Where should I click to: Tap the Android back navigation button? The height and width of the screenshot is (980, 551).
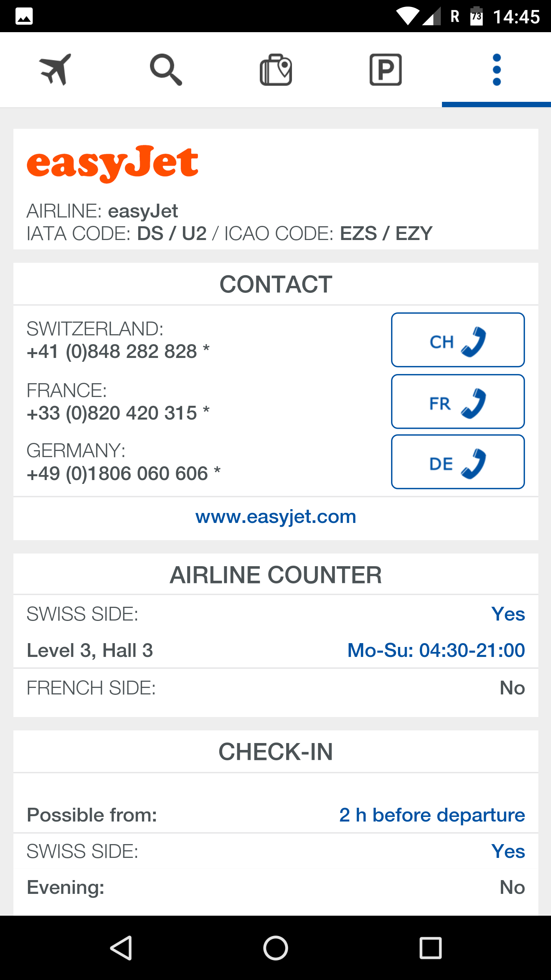pyautogui.click(x=121, y=948)
